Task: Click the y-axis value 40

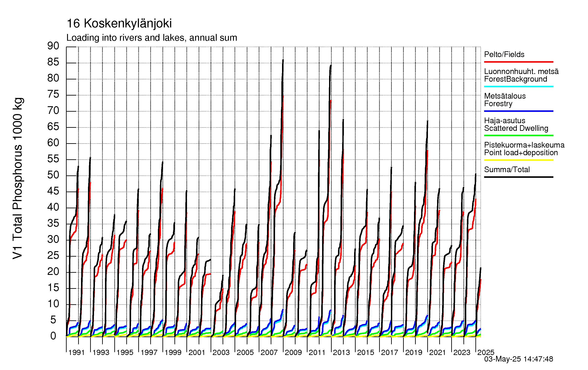Action: (x=53, y=207)
